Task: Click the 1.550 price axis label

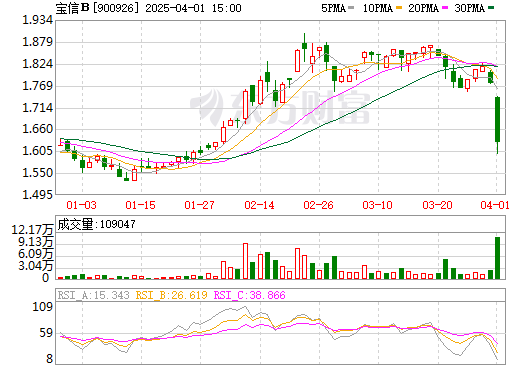Action: pyautogui.click(x=38, y=173)
